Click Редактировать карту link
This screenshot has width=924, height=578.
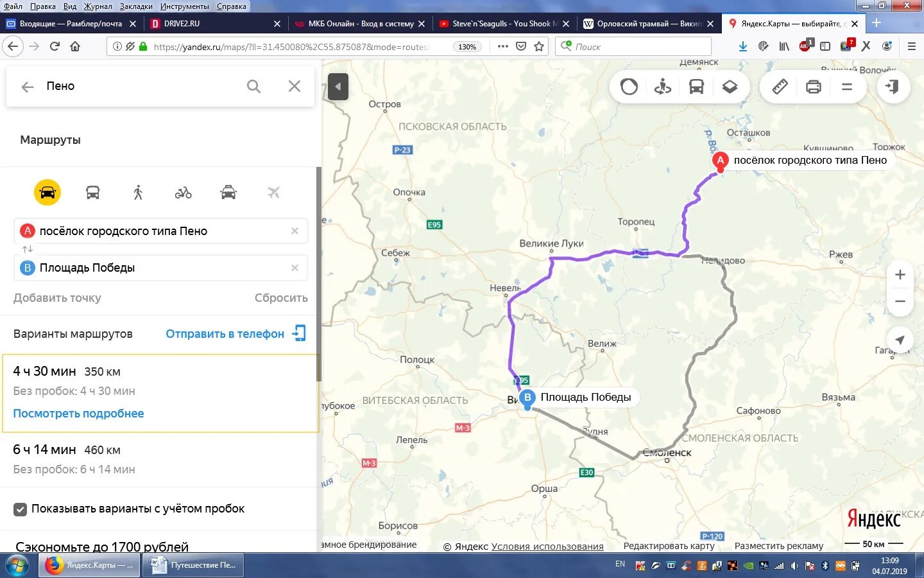(669, 546)
